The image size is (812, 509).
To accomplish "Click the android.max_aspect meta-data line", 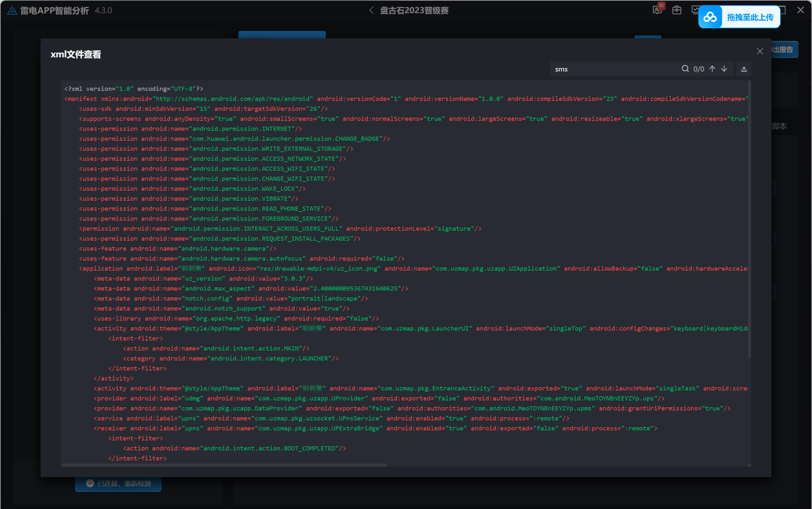I will [251, 289].
